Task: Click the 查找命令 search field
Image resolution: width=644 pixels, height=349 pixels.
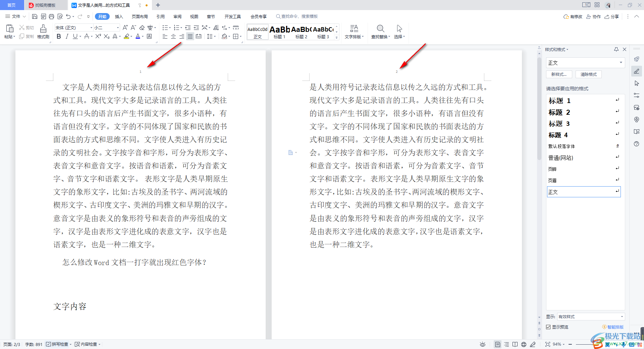Action: click(x=297, y=16)
